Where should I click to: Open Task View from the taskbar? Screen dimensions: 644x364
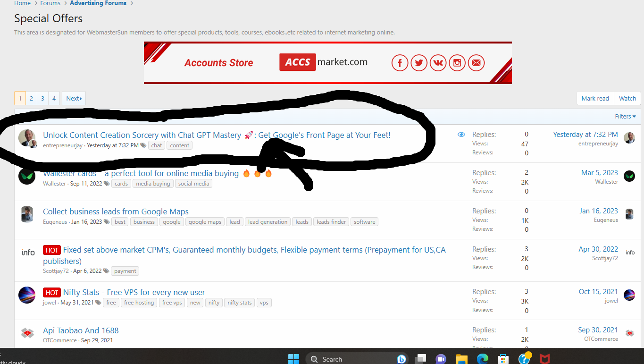pyautogui.click(x=421, y=359)
